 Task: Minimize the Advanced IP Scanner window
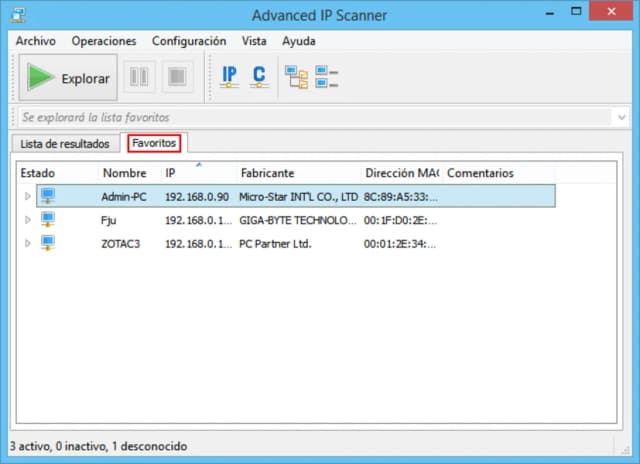point(550,12)
